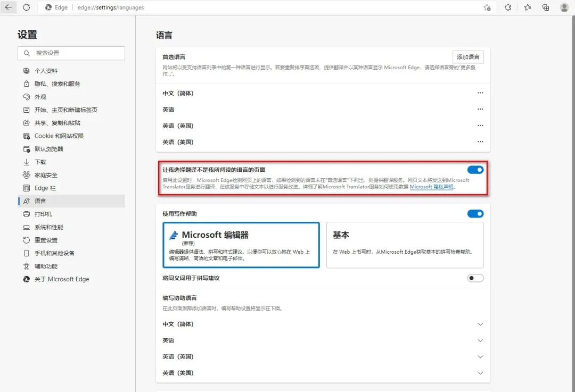Open 重置设置 section
Screen dimensions: 575x392
(71, 240)
